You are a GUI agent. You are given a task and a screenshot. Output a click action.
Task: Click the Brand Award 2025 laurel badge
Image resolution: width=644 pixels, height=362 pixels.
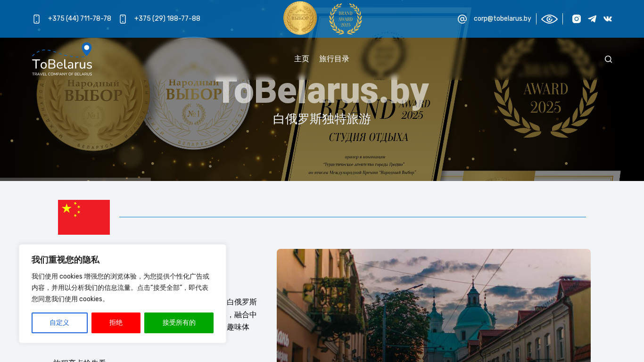click(x=346, y=19)
